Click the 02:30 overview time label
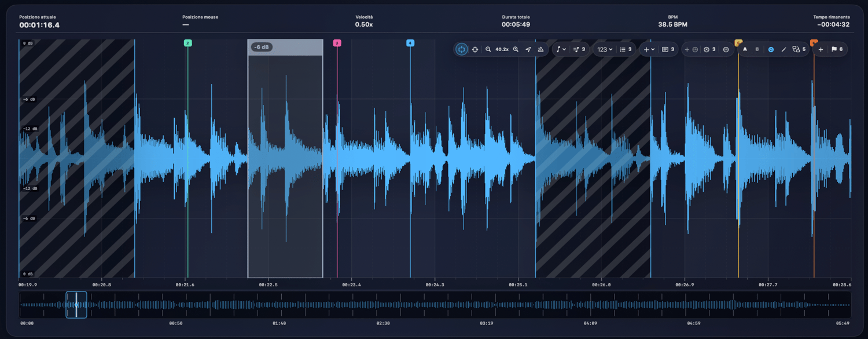This screenshot has height=339, width=868. [x=383, y=323]
